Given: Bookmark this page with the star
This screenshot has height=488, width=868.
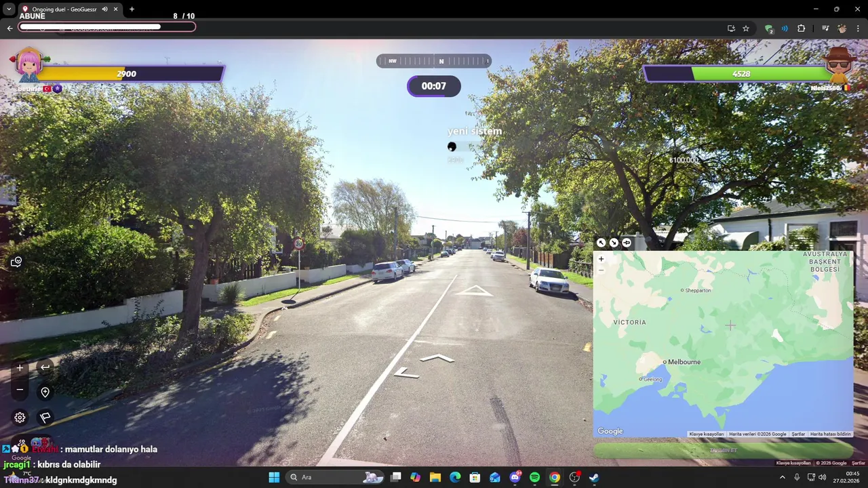Looking at the screenshot, I should click(x=746, y=28).
